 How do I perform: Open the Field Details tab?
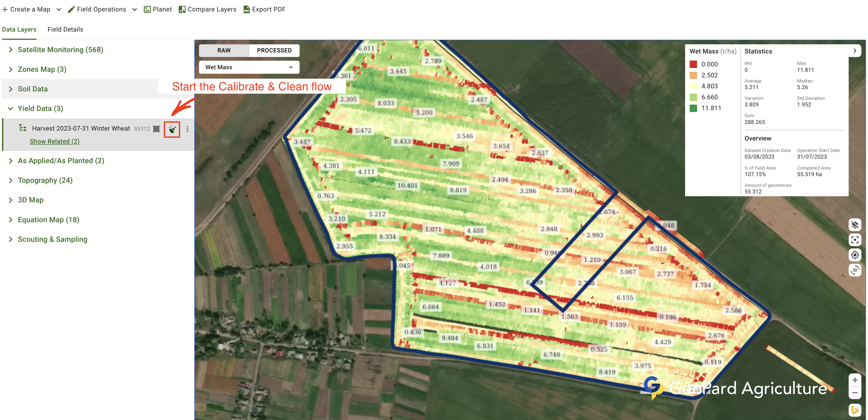[x=65, y=29]
